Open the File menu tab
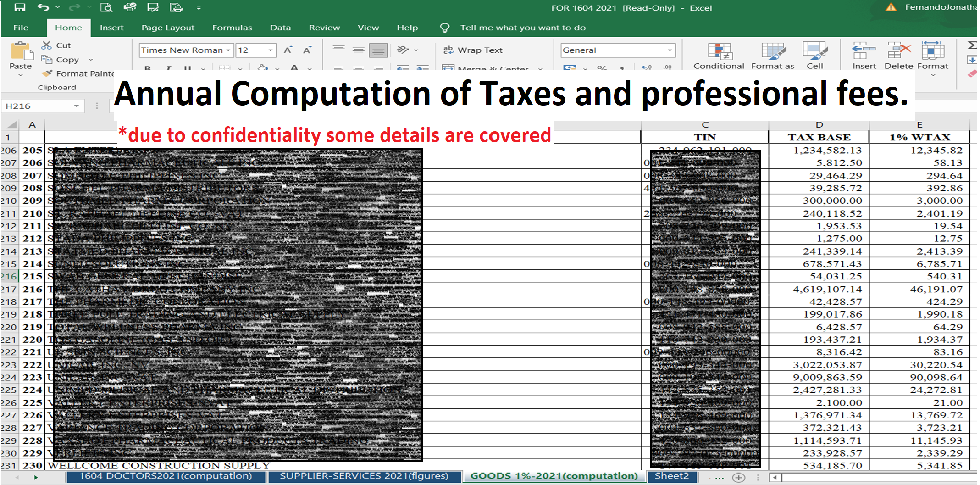Image resolution: width=980 pixels, height=485 pixels. (x=21, y=28)
